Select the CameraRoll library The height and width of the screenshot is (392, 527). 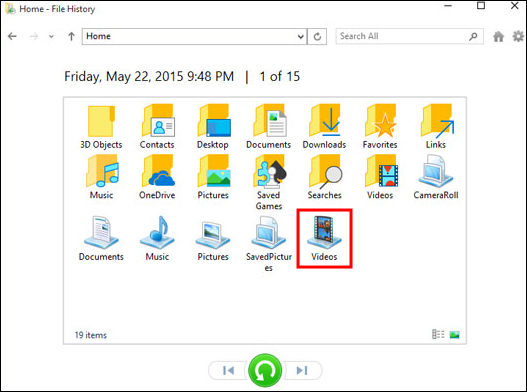(x=436, y=177)
